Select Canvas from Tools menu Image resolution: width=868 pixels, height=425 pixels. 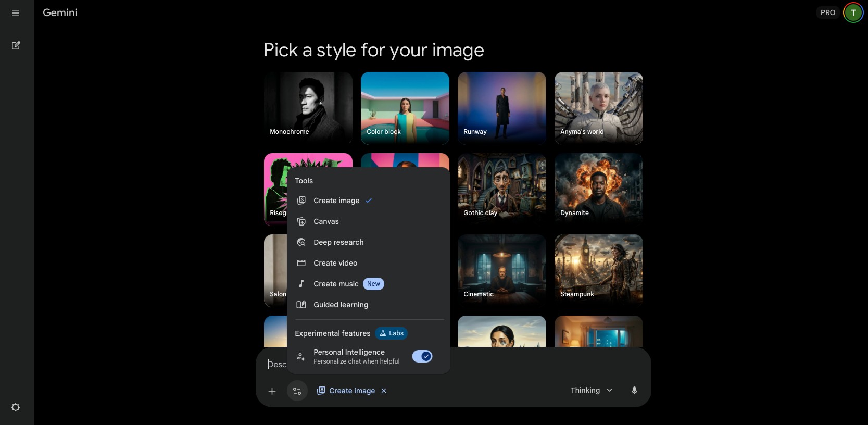(x=369, y=221)
